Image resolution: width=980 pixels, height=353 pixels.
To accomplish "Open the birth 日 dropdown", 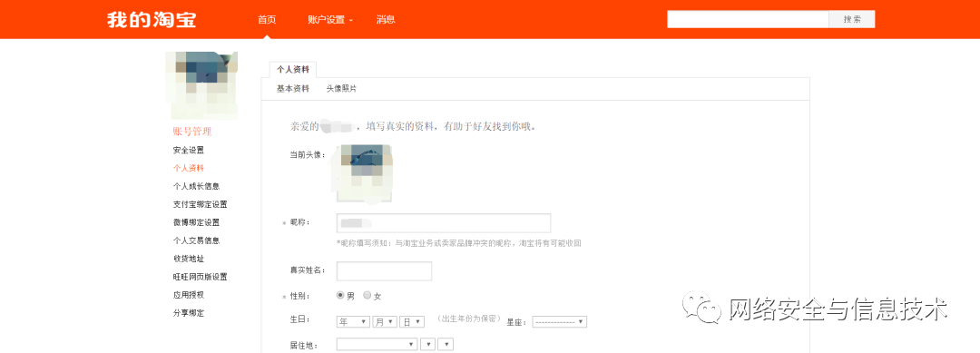I will point(412,322).
